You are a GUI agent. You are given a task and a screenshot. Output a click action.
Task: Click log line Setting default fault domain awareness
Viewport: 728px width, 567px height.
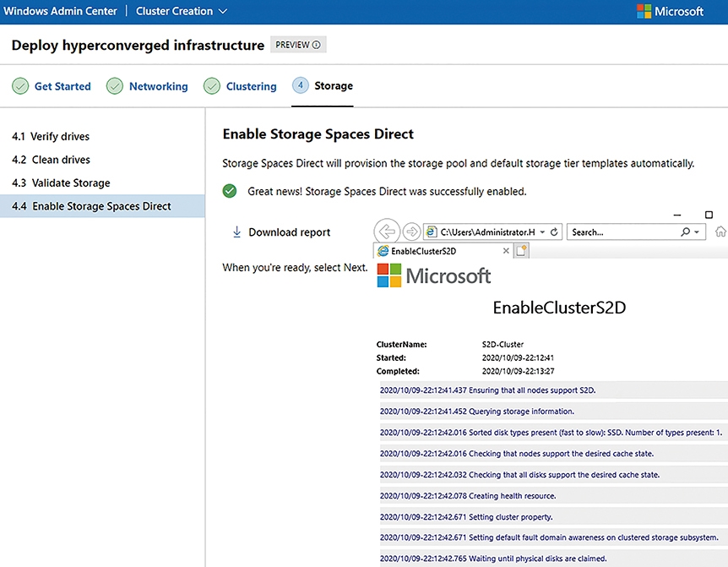click(553, 537)
